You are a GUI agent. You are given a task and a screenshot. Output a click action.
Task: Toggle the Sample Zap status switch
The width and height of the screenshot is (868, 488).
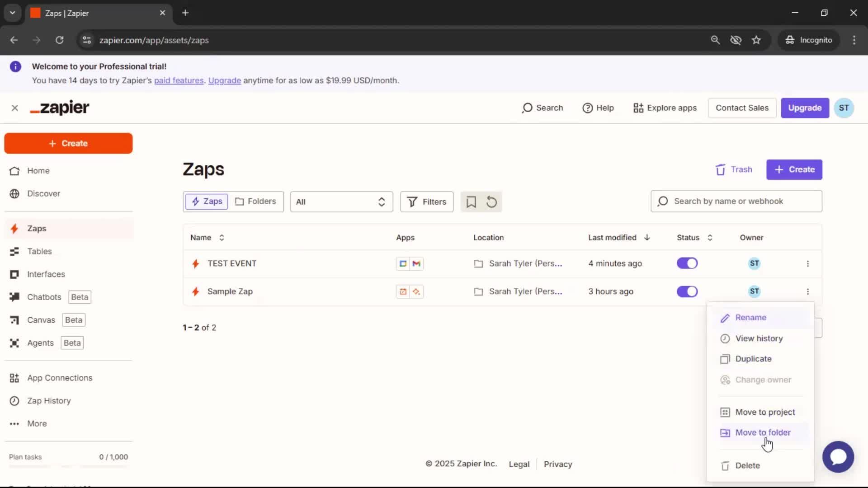(687, 291)
